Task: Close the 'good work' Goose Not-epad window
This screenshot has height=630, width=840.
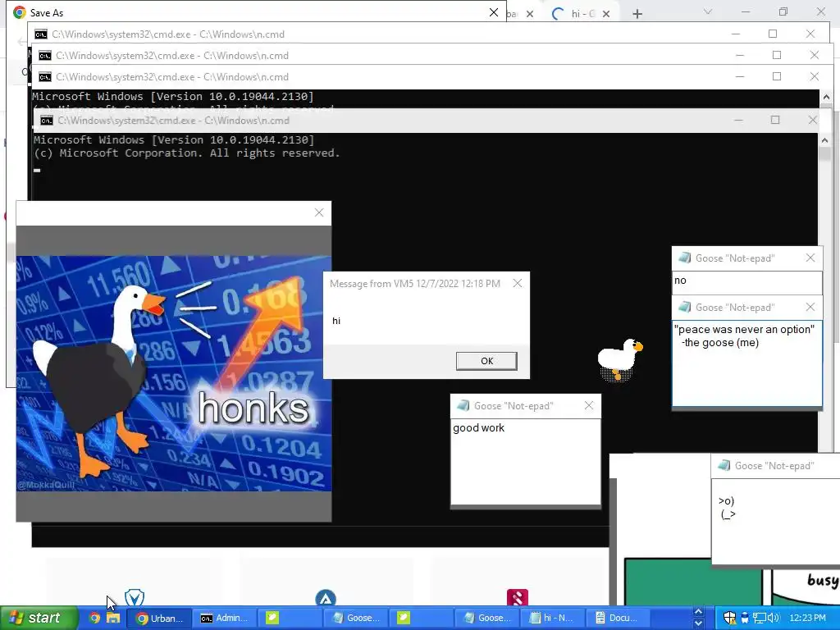Action: pyautogui.click(x=589, y=405)
